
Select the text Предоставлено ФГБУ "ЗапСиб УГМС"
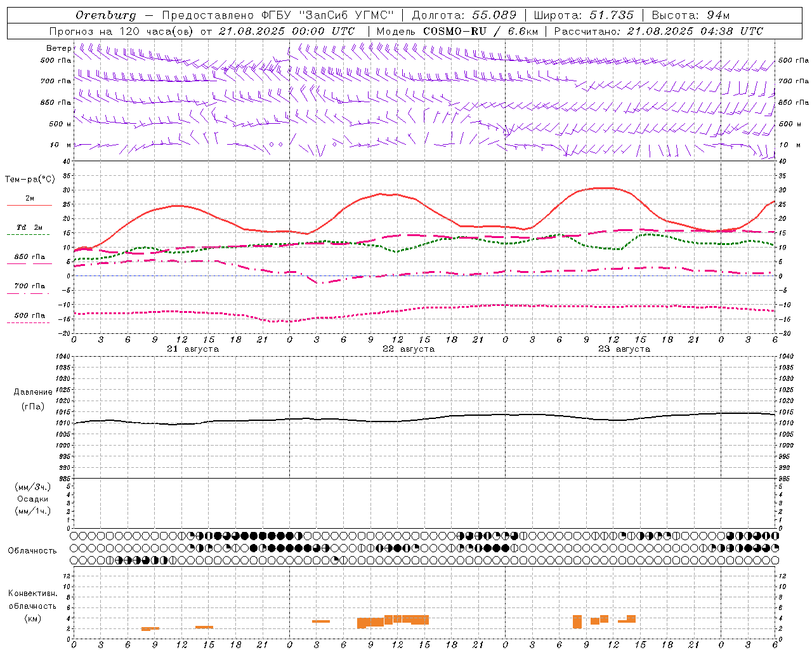(x=278, y=15)
